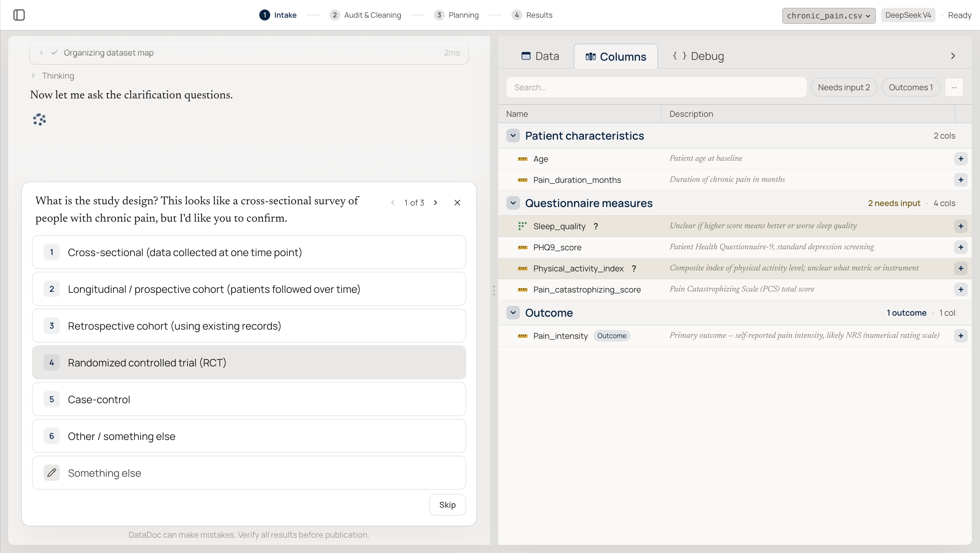Select Case-control option
This screenshot has height=553, width=980.
pos(249,399)
